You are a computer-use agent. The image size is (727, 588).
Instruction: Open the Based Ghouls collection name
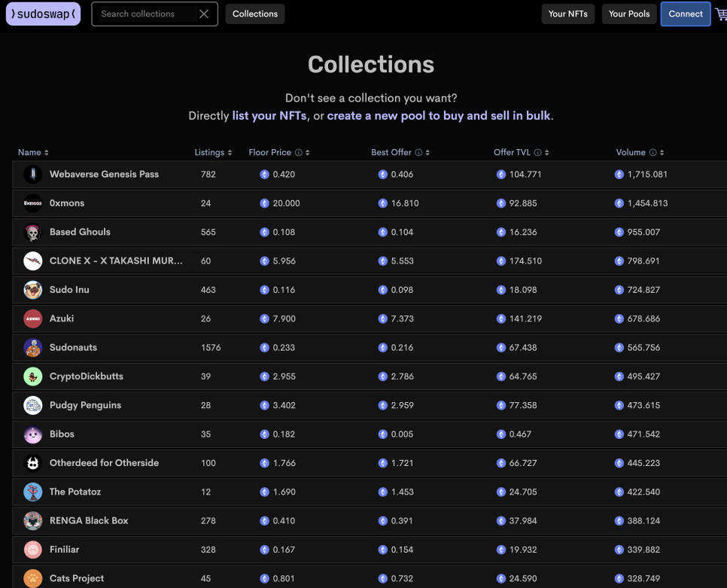coord(80,232)
